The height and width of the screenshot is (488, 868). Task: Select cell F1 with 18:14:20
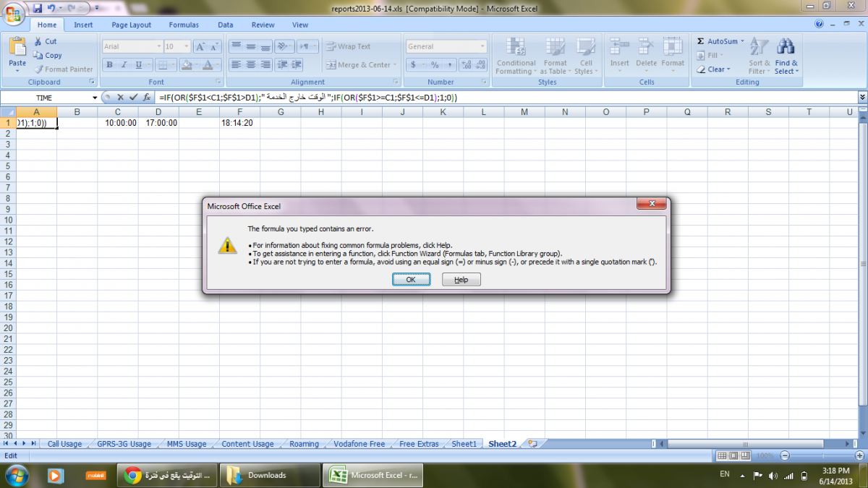tap(239, 123)
